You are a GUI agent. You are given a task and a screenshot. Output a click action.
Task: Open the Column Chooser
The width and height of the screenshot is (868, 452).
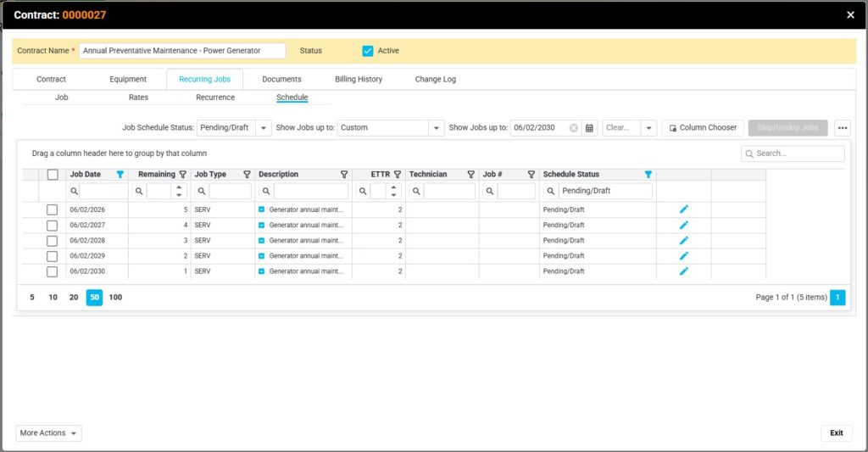pyautogui.click(x=703, y=128)
